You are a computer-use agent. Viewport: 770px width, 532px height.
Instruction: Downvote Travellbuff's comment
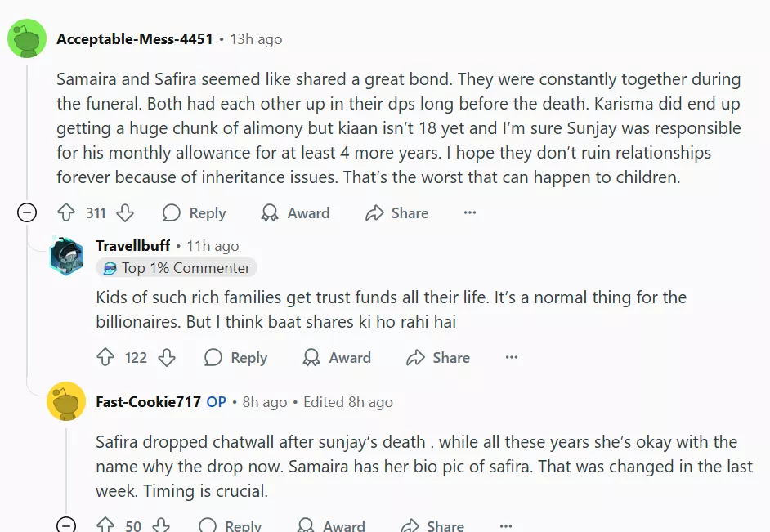(x=167, y=358)
